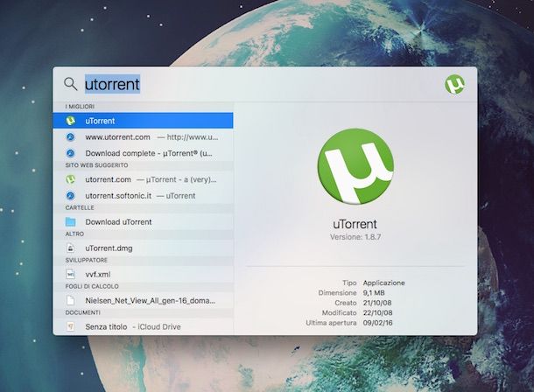Click the XML file icon for vvf.xml
This screenshot has width=534, height=392.
[x=71, y=274]
